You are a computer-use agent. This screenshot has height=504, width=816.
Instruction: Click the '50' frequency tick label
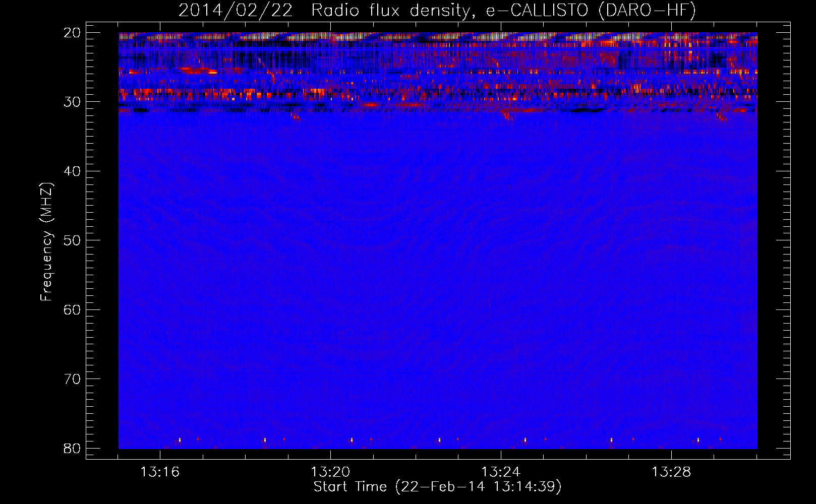click(x=72, y=240)
